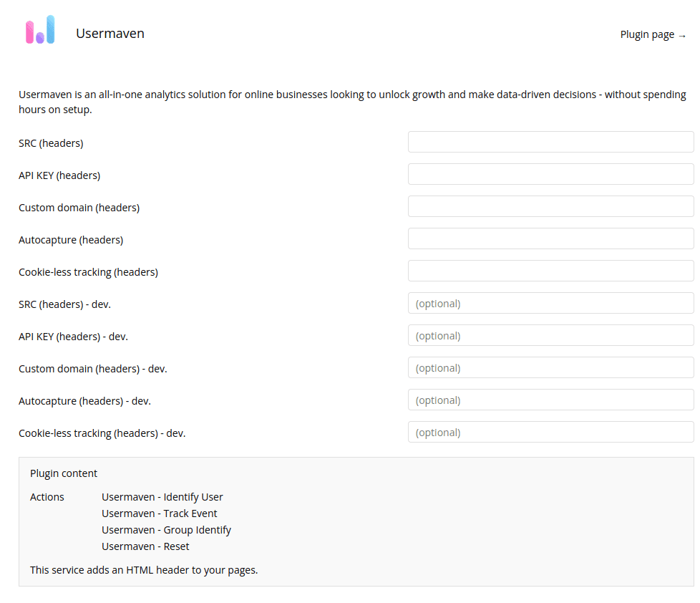The width and height of the screenshot is (700, 603).
Task: Click the Plugin content heading
Action: pos(64,473)
